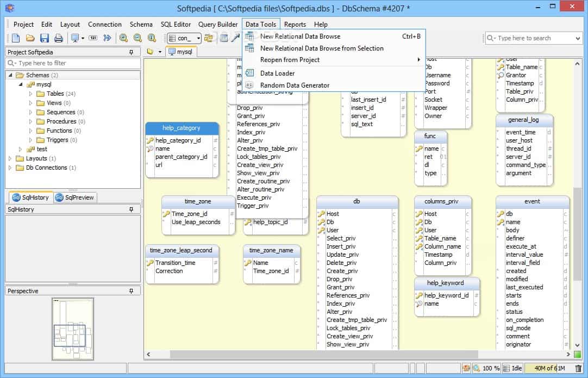Image resolution: width=588 pixels, height=378 pixels.
Task: Click the general_log table header
Action: pyautogui.click(x=524, y=120)
